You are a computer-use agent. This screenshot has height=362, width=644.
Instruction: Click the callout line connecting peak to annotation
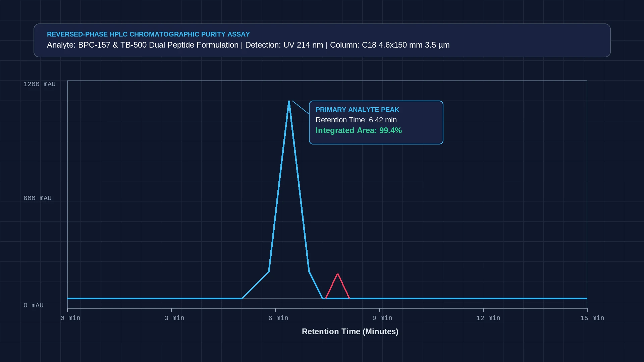pyautogui.click(x=301, y=107)
